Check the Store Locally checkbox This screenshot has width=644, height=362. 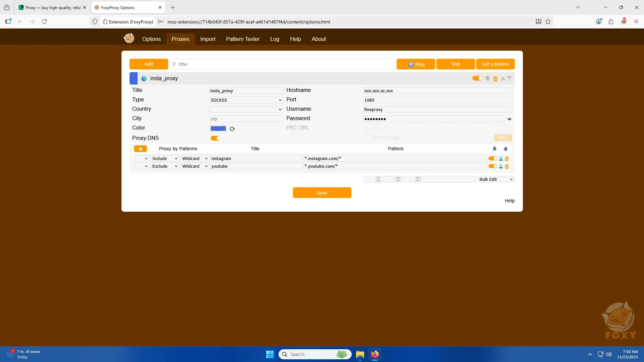pos(367,137)
